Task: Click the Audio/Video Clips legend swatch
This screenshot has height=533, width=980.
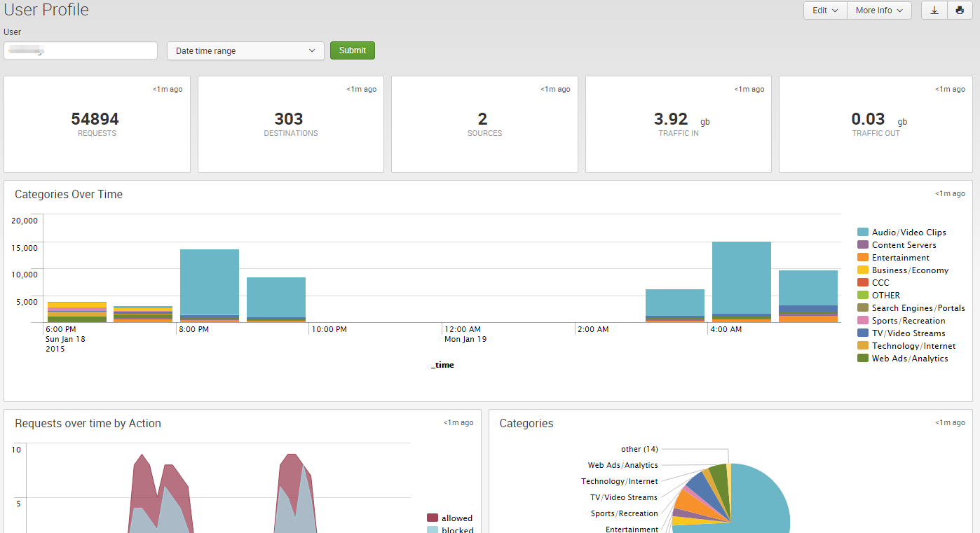Action: click(x=863, y=232)
